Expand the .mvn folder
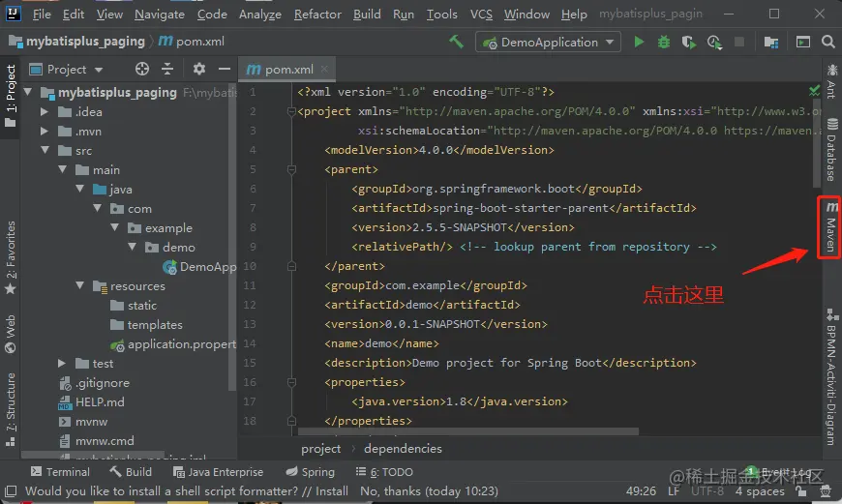 tap(45, 131)
